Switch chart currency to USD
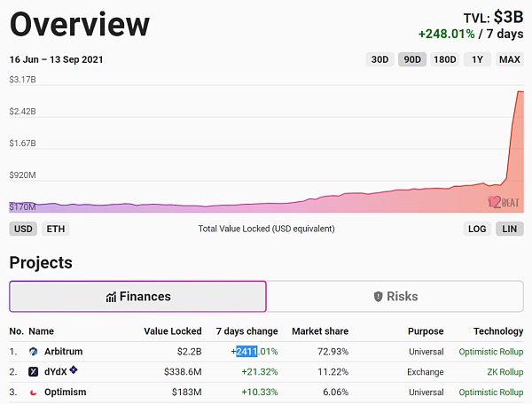Image resolution: width=532 pixels, height=404 pixels. 23,229
